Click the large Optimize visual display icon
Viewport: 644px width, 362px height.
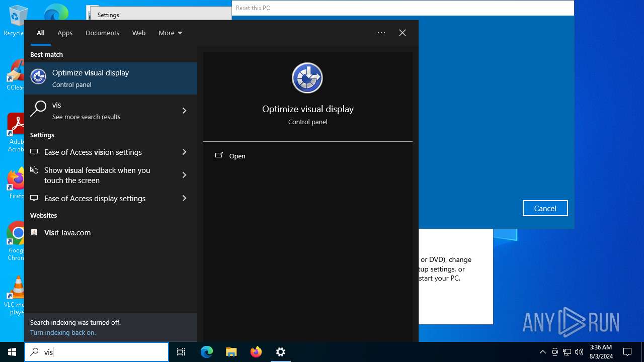(x=307, y=78)
